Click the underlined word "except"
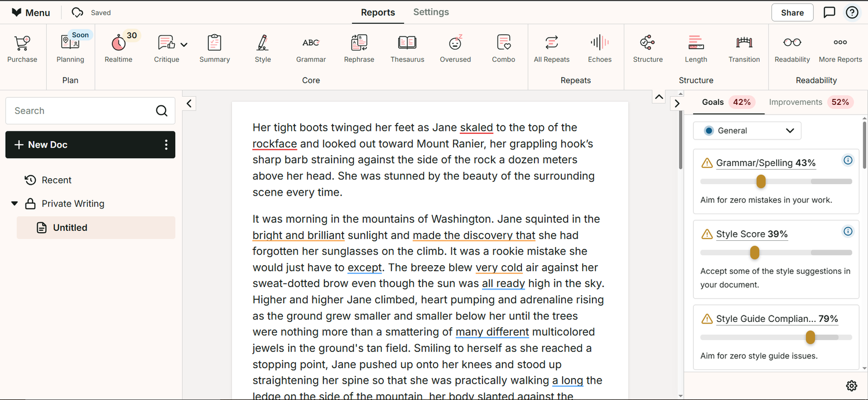 365,268
